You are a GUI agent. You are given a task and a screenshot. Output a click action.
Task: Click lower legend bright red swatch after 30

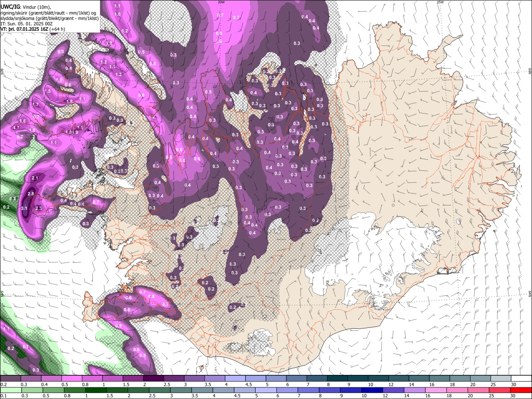click(520, 390)
